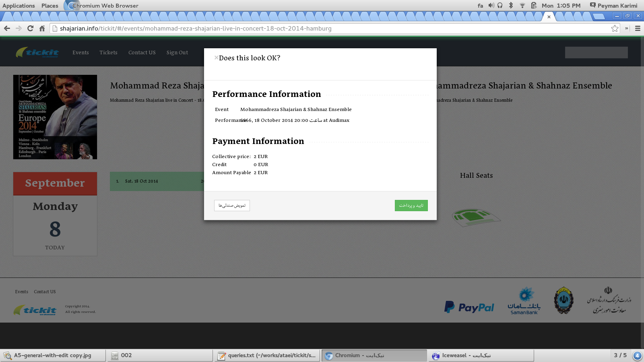The width and height of the screenshot is (644, 362).
Task: Switch to the Iceweasel taskbar window
Action: (481, 356)
